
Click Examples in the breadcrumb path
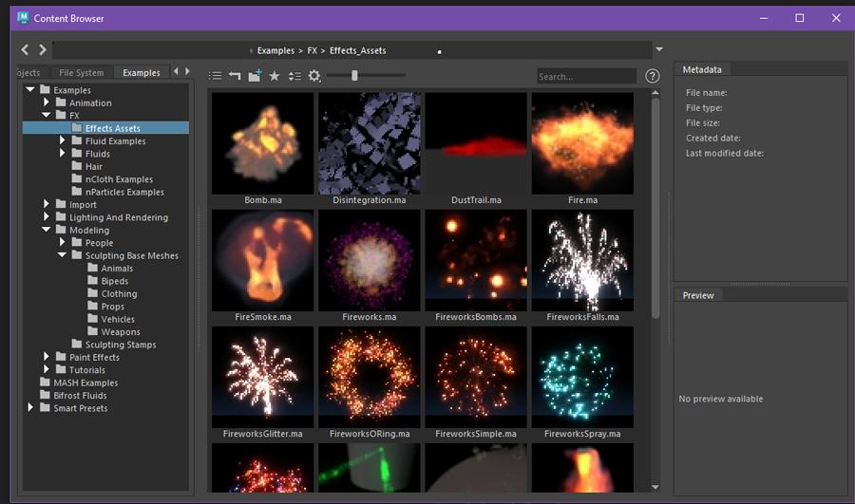click(275, 50)
